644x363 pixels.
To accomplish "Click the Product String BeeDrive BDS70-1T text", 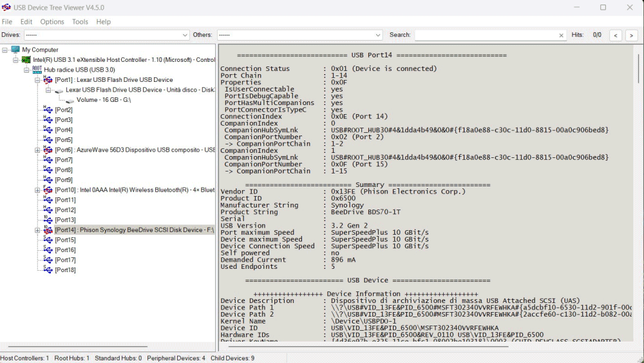I will [x=310, y=212].
